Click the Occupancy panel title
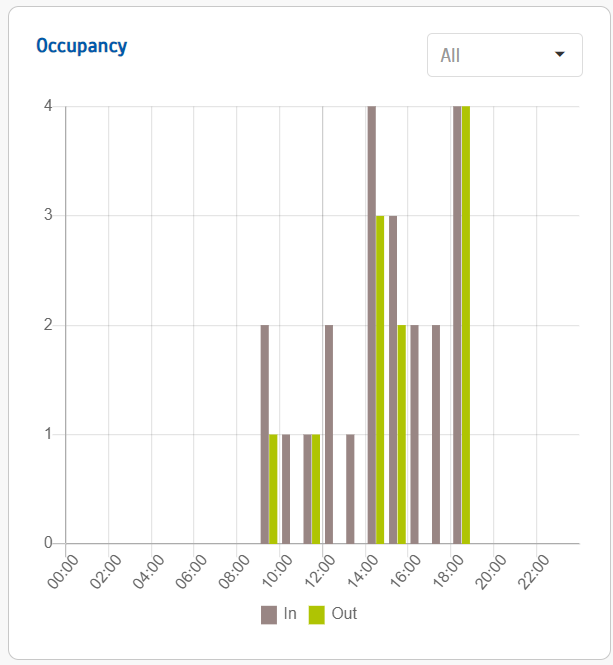The height and width of the screenshot is (665, 613). 81,46
